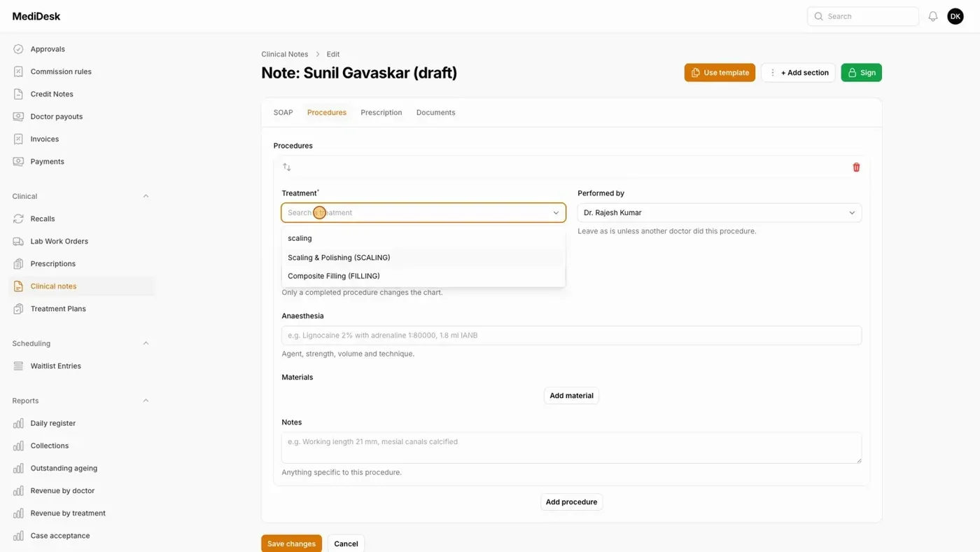This screenshot has height=552, width=980.
Task: Open notifications bell icon
Action: point(933,16)
